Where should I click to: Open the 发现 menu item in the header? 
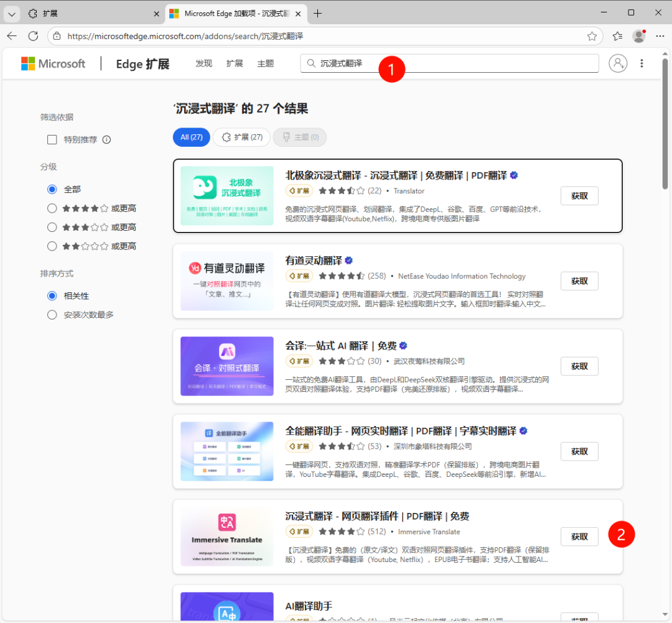203,63
